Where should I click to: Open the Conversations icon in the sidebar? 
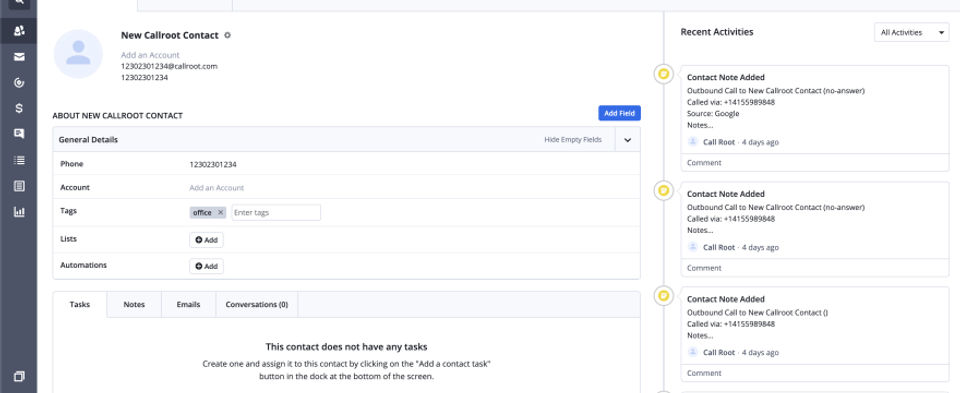[19, 134]
